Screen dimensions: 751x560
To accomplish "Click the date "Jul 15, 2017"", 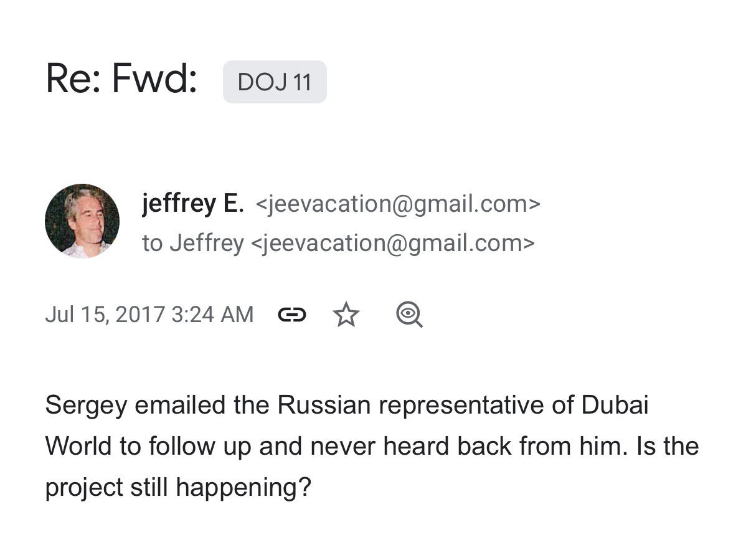I will click(x=105, y=315).
